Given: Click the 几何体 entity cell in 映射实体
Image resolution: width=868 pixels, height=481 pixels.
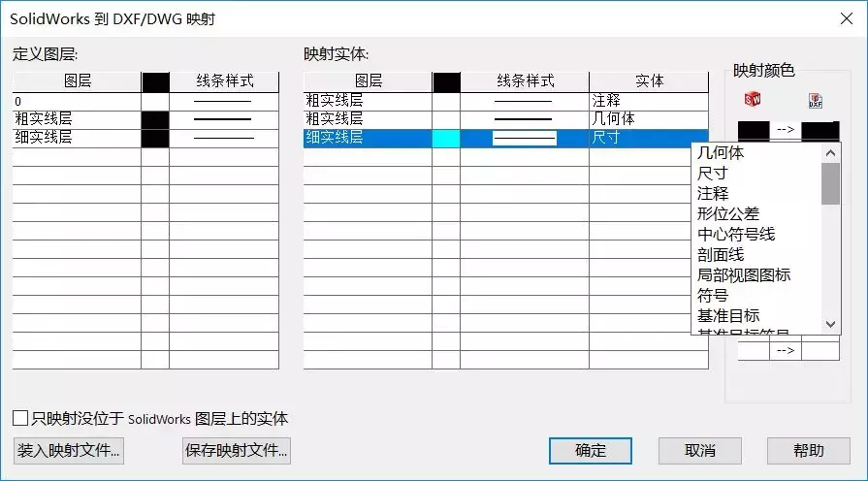Looking at the screenshot, I should point(649,119).
